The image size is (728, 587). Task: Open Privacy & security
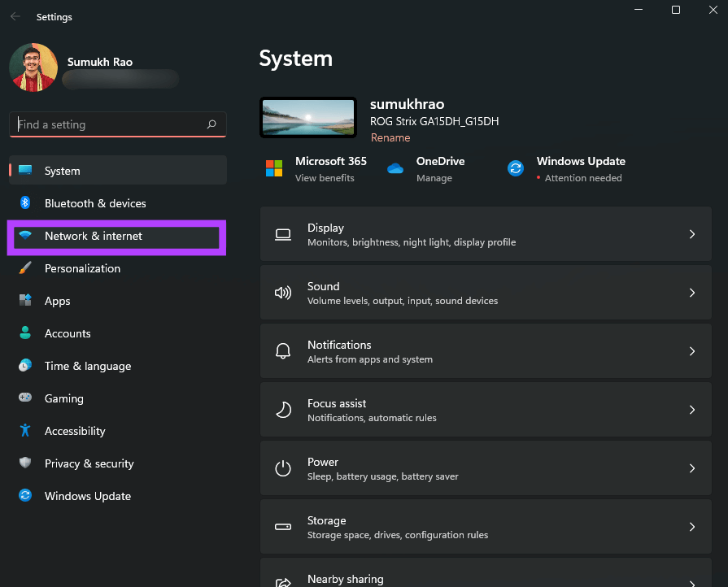117,463
